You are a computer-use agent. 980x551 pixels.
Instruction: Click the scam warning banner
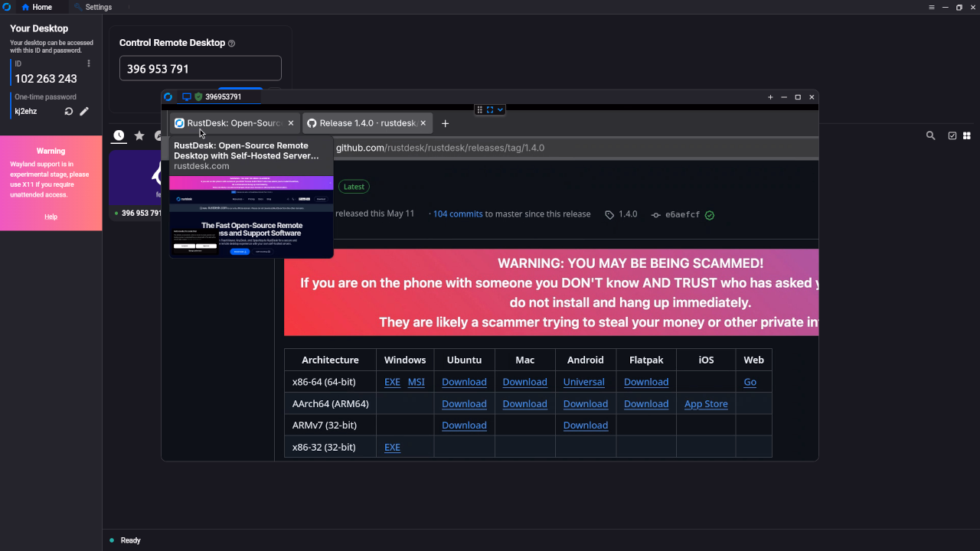tap(551, 292)
